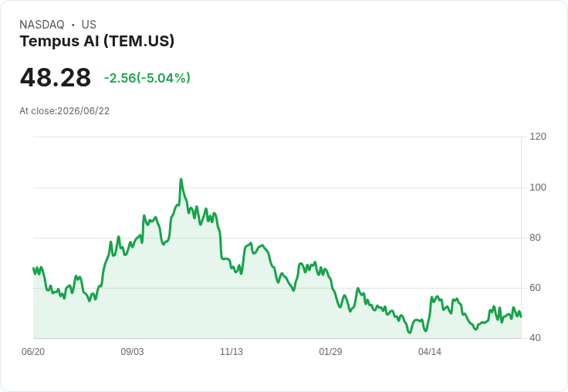Click the NASDAQ exchange label
Image resolution: width=568 pixels, height=392 pixels.
tap(42, 25)
